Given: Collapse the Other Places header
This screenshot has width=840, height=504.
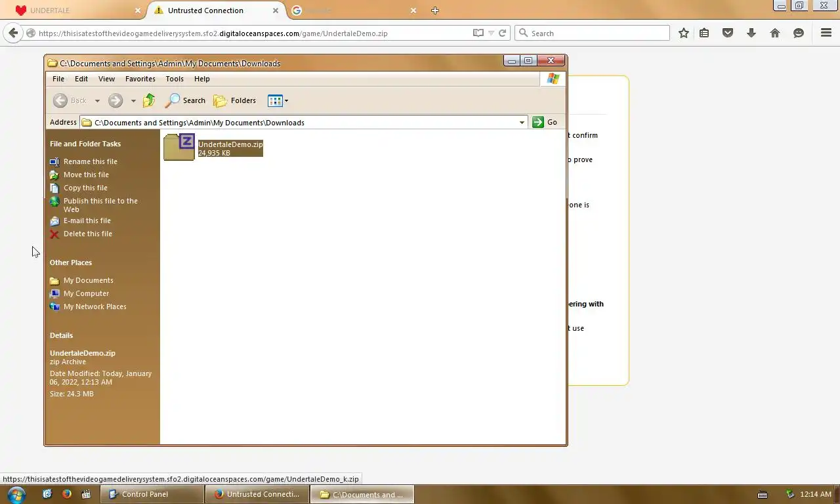Looking at the screenshot, I should (x=71, y=262).
